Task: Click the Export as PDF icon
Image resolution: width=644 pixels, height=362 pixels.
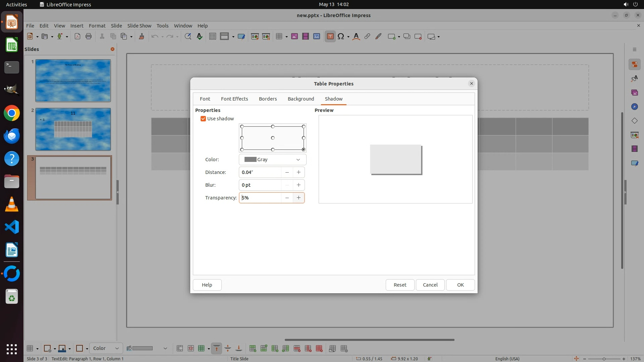Action: [x=77, y=37]
